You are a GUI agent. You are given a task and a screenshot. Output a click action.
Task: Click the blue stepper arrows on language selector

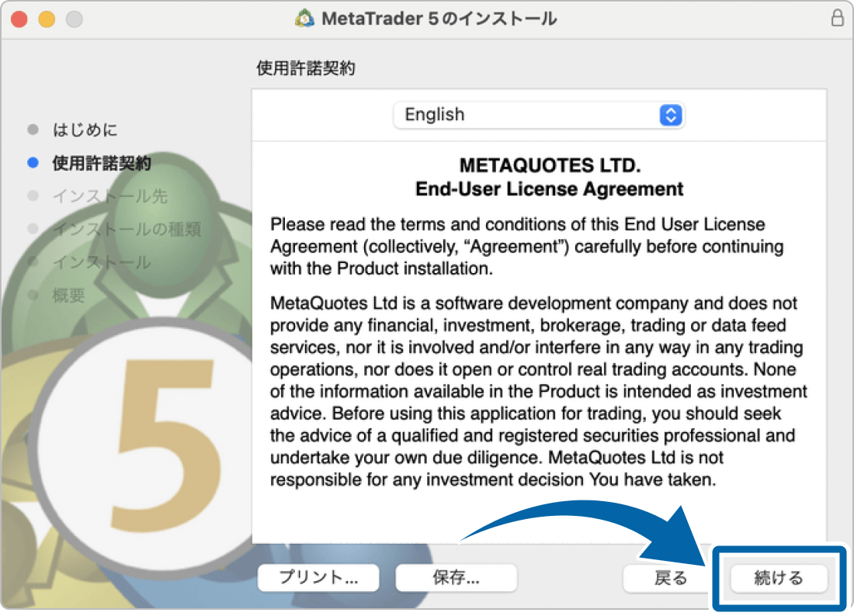(x=671, y=115)
